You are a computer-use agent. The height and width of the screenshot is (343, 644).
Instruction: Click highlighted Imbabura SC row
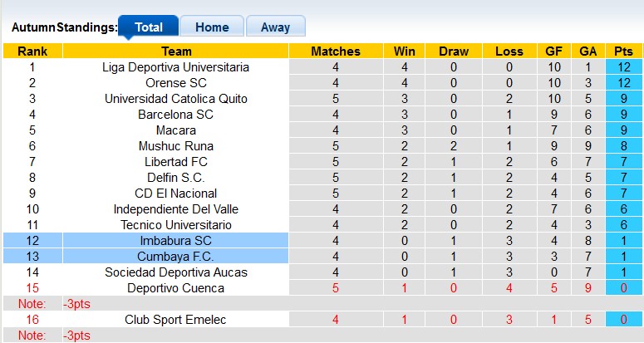pyautogui.click(x=176, y=241)
